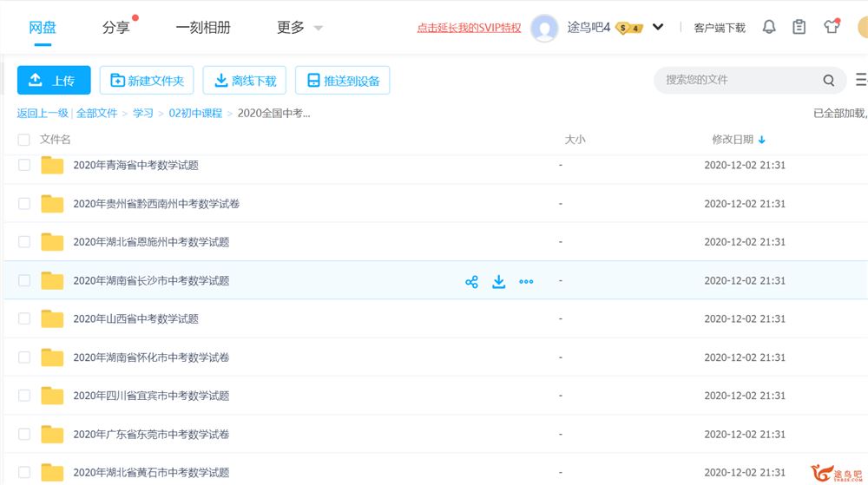Toggle the select-all checkbox
The width and height of the screenshot is (868, 485).
(23, 140)
